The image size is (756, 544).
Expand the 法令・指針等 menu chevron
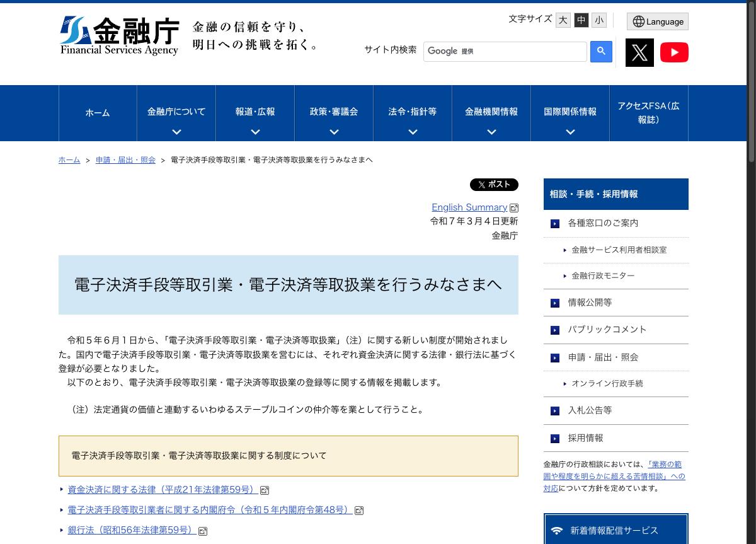pos(413,132)
